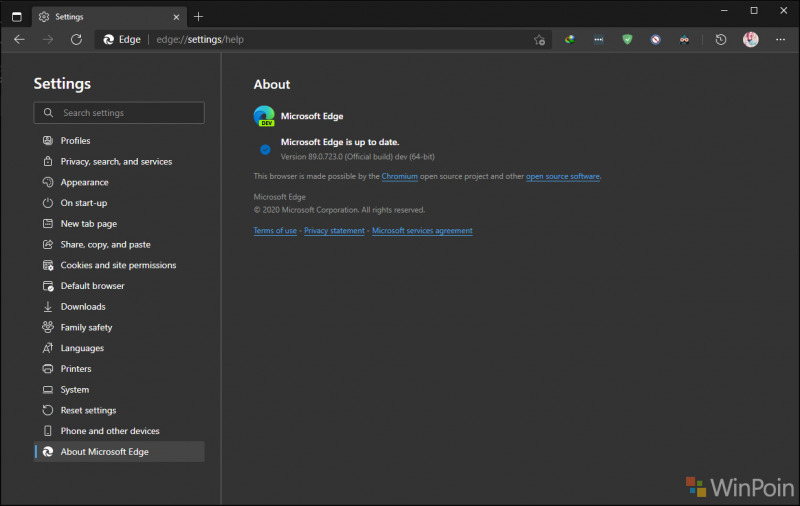Image resolution: width=800 pixels, height=506 pixels.
Task: Open the green shield extension
Action: click(627, 39)
